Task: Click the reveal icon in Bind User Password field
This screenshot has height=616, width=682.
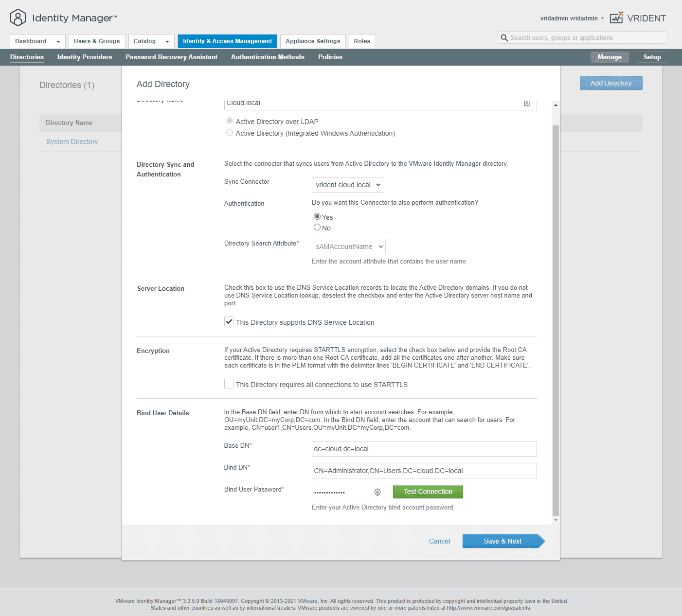Action: point(377,493)
